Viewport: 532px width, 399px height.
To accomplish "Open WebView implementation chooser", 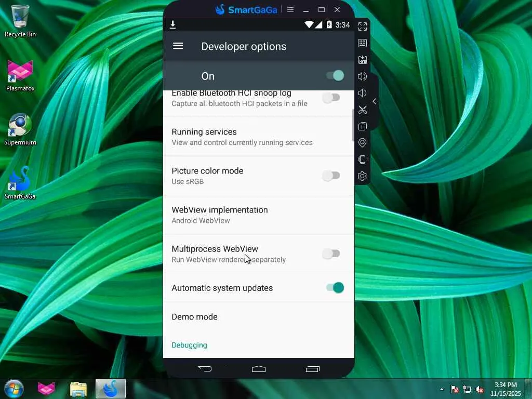I will 259,215.
